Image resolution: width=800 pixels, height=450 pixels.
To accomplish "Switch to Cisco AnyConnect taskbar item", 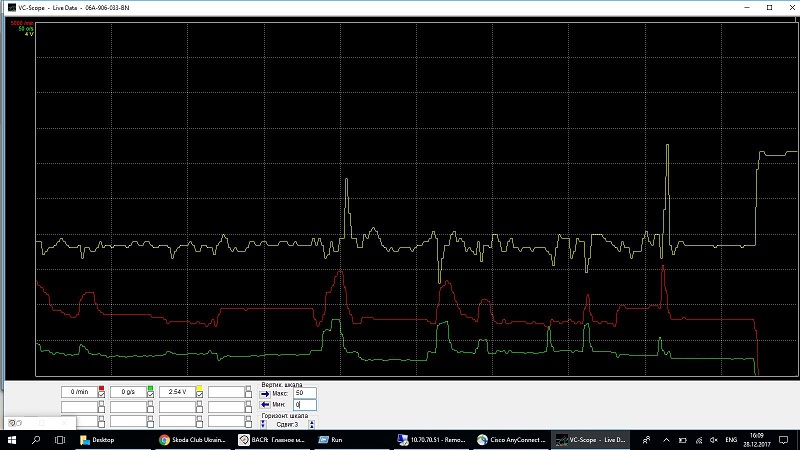I will point(510,439).
